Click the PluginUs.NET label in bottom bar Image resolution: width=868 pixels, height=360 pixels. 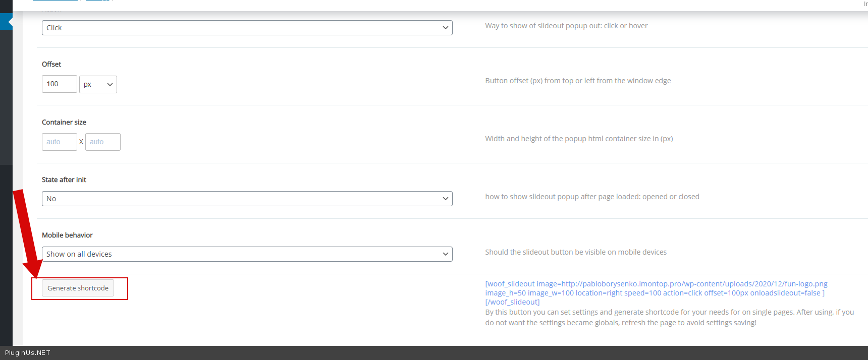pos(28,353)
